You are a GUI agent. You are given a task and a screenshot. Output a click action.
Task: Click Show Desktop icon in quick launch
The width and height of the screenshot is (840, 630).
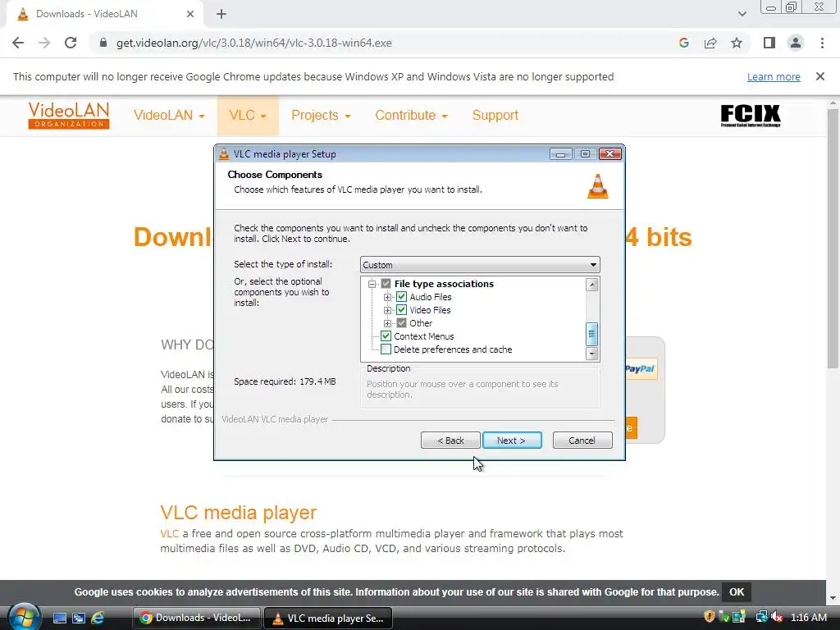pyautogui.click(x=59, y=618)
